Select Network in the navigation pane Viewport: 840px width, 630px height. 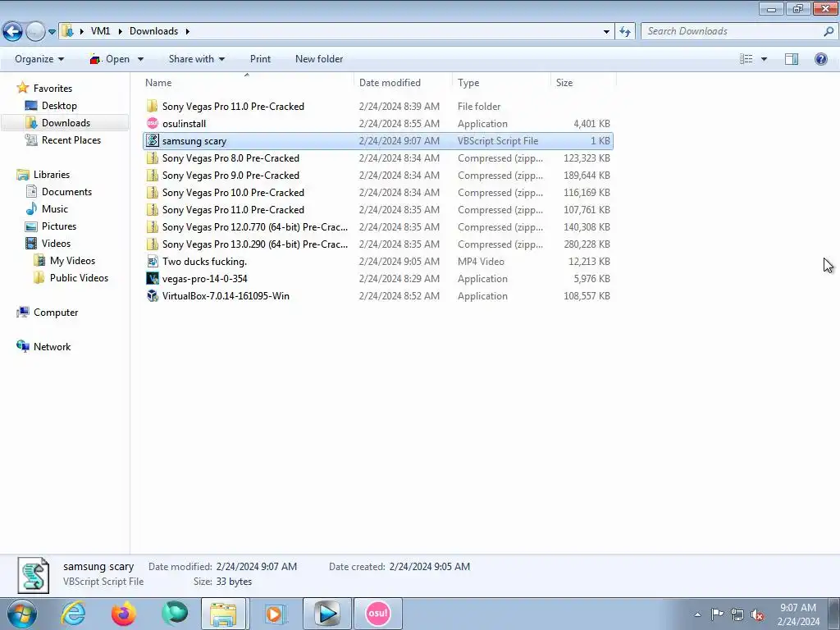(x=52, y=347)
